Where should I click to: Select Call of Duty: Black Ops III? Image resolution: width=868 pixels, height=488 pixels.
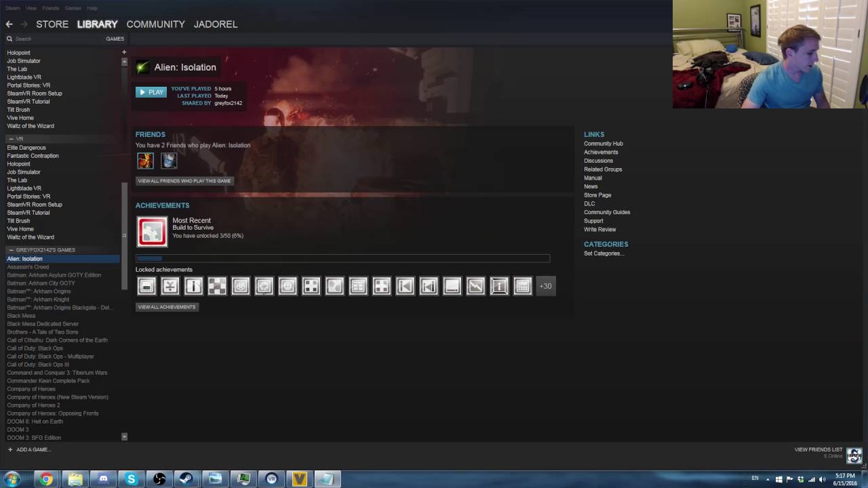(x=38, y=365)
